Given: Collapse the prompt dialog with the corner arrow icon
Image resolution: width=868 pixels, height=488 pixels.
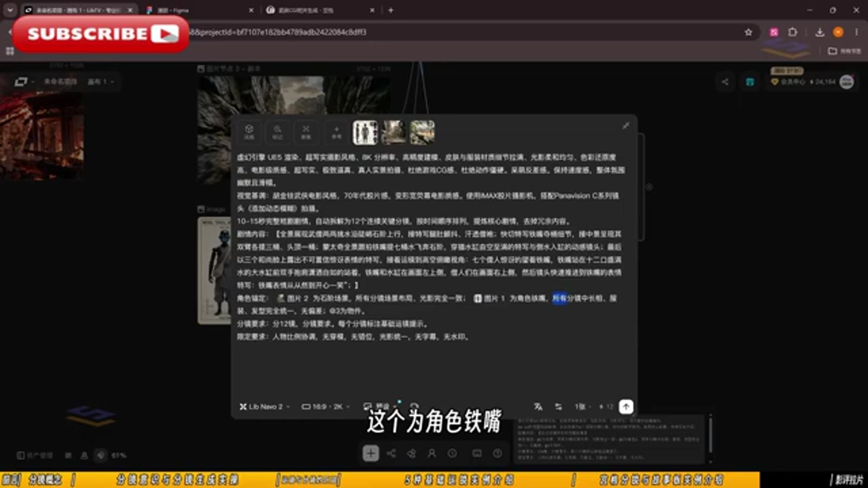Looking at the screenshot, I should tap(626, 126).
